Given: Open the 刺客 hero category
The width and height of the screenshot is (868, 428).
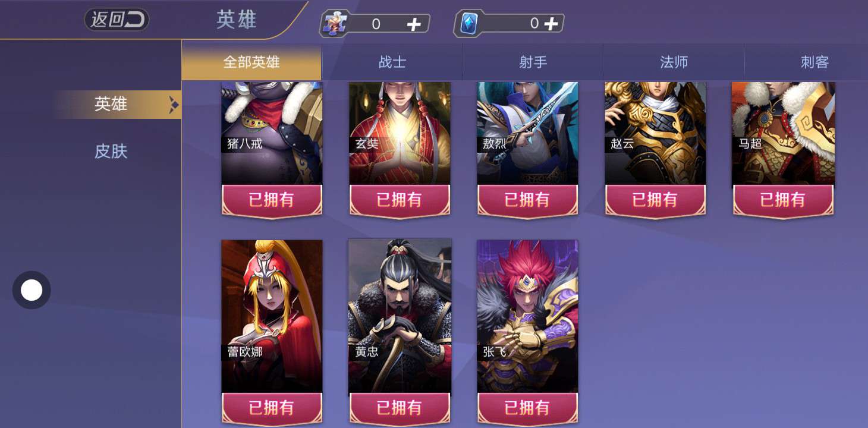Looking at the screenshot, I should (814, 62).
